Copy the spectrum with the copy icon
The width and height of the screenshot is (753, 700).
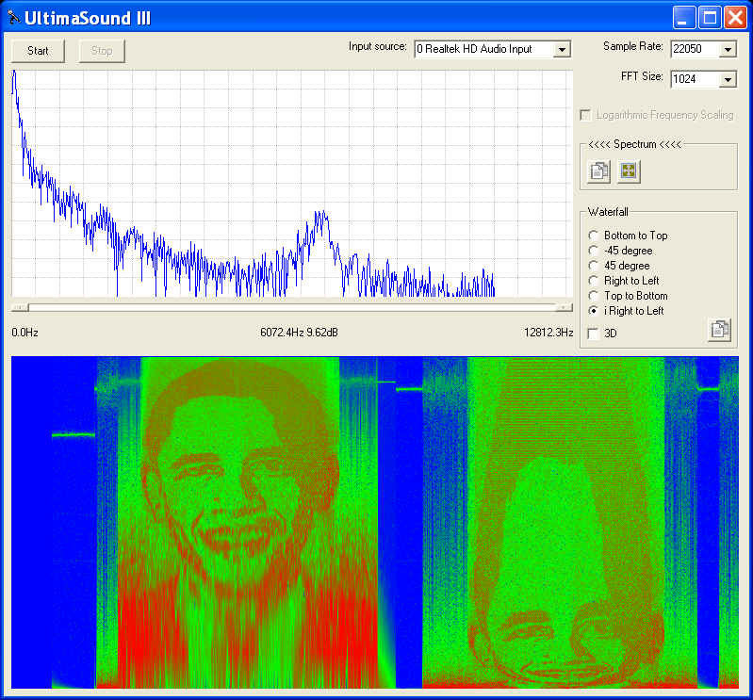[598, 171]
